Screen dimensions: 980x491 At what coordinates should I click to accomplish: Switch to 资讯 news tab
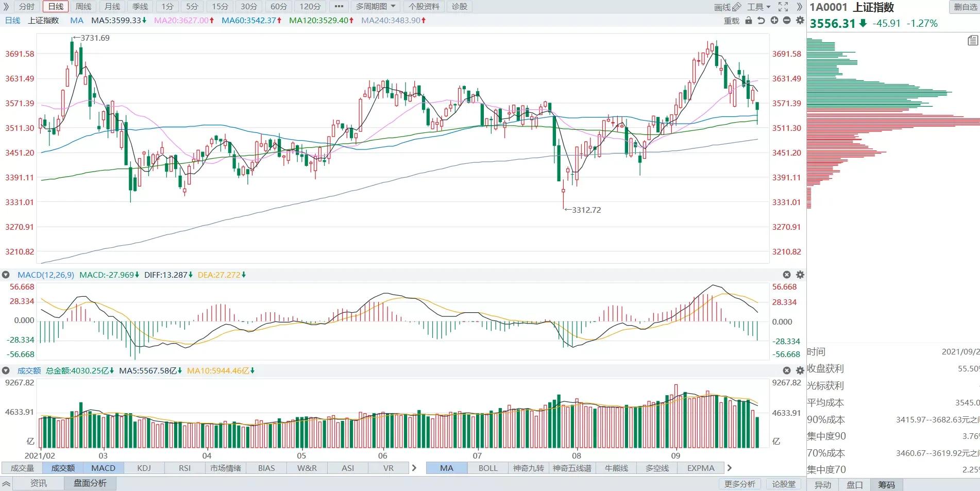coord(38,483)
